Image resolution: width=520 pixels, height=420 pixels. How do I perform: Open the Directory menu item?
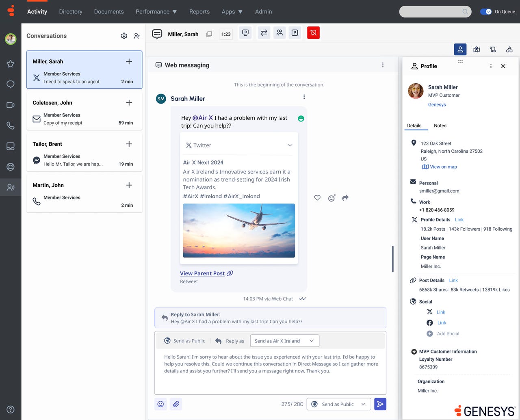coord(70,12)
